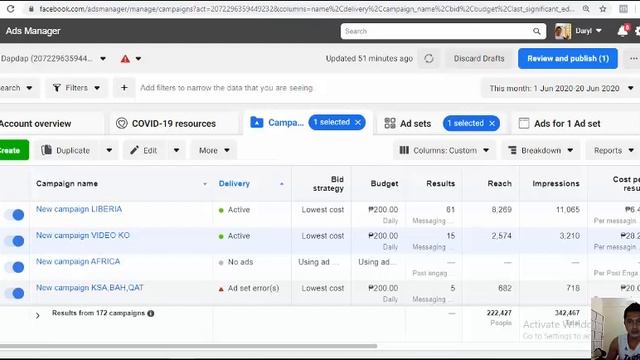Switch to the Ad sets tab
Viewport: 640px width, 360px height.
415,123
